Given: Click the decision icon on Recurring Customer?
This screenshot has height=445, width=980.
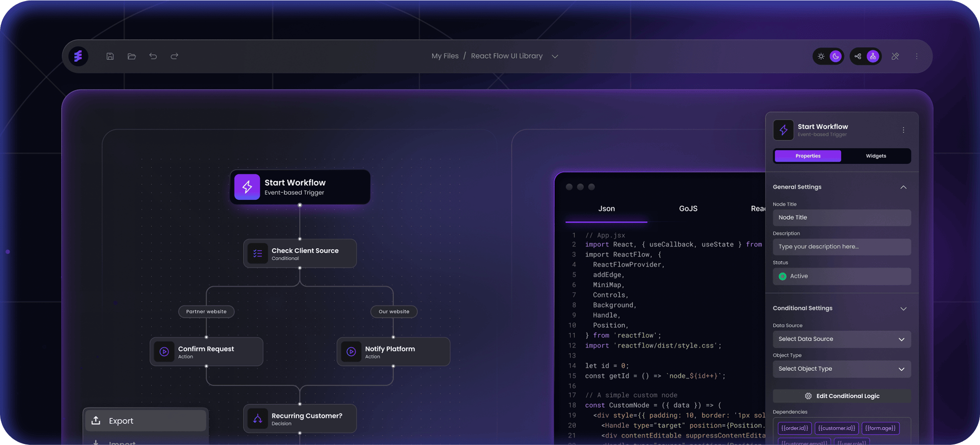Looking at the screenshot, I should (257, 419).
